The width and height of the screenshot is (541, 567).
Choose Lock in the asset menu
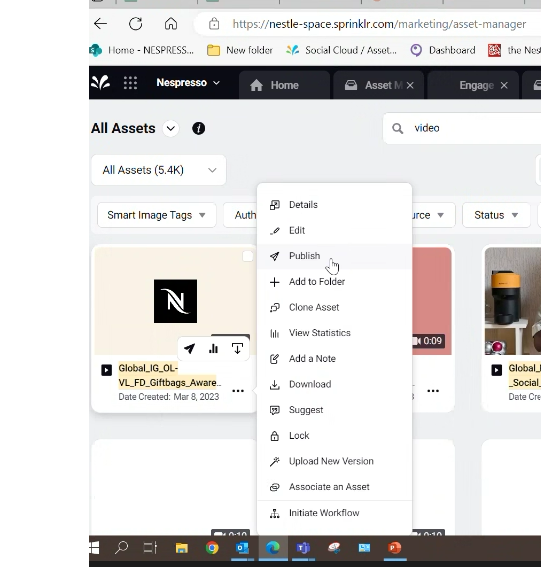pyautogui.click(x=335, y=435)
